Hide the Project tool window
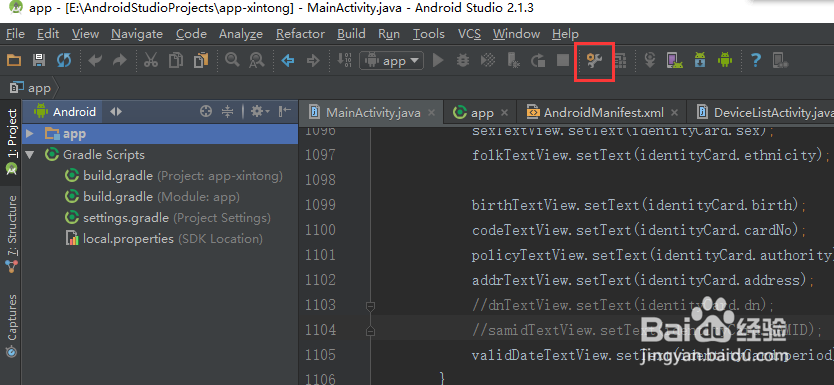 pos(285,111)
